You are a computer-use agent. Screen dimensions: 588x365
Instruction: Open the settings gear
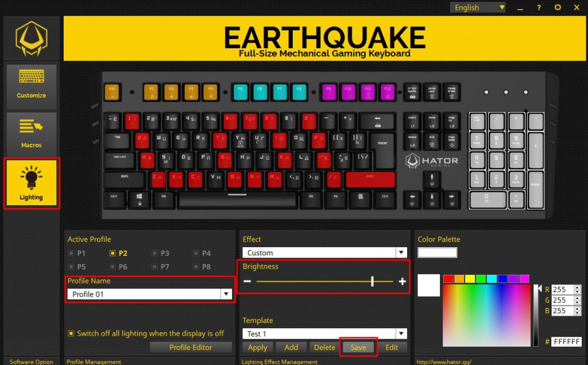tap(557, 7)
